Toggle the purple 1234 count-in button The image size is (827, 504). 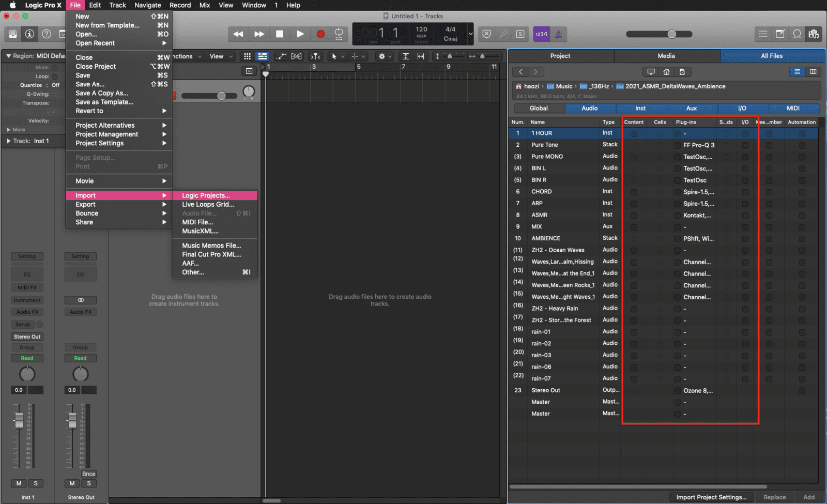(541, 34)
